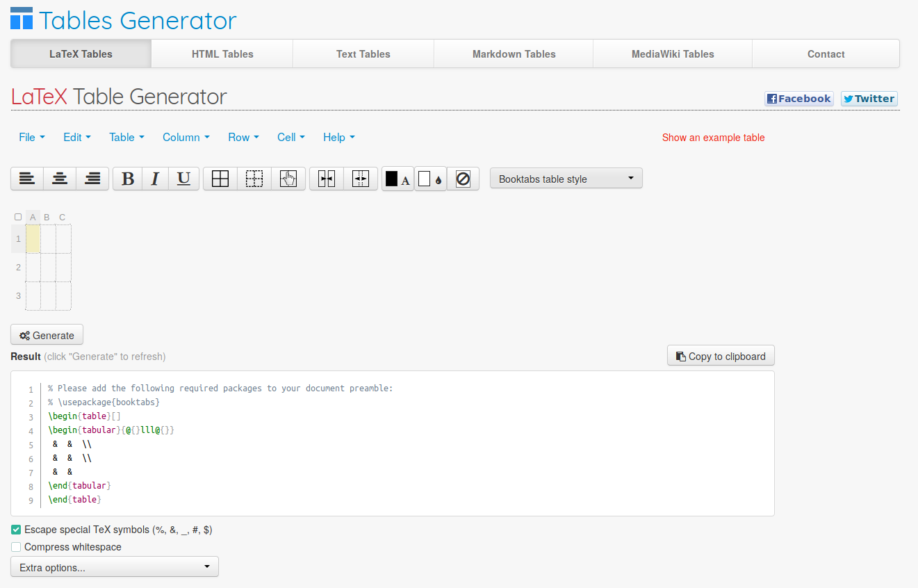Click the all borders icon

coord(220,179)
